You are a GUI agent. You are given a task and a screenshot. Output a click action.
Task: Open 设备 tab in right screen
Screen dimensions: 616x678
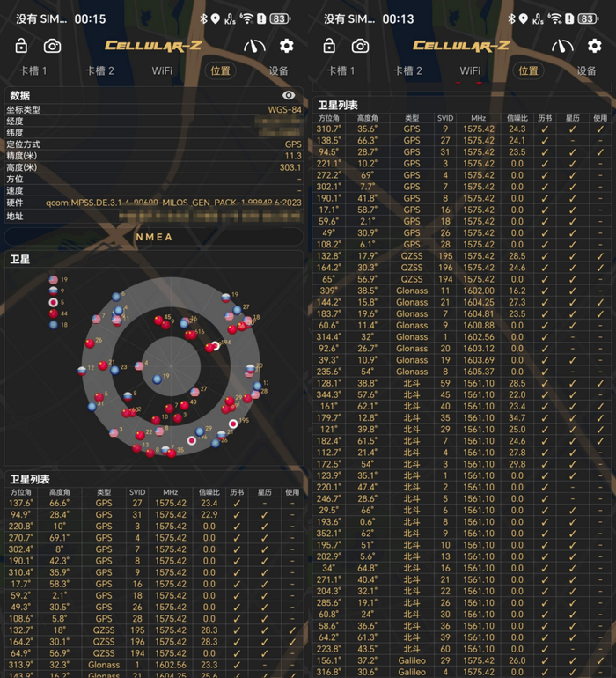(x=586, y=70)
